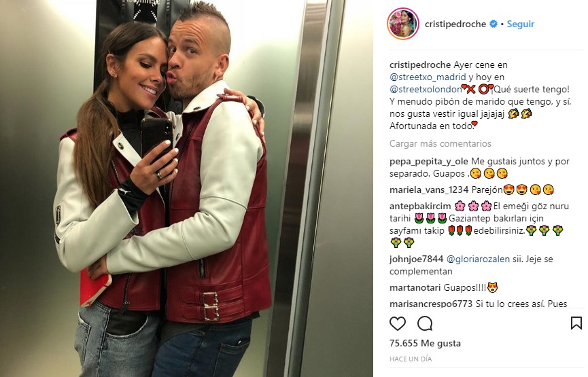Image resolution: width=588 pixels, height=377 pixels.
Task: Open cristipedroche profile picture
Action: click(x=402, y=24)
